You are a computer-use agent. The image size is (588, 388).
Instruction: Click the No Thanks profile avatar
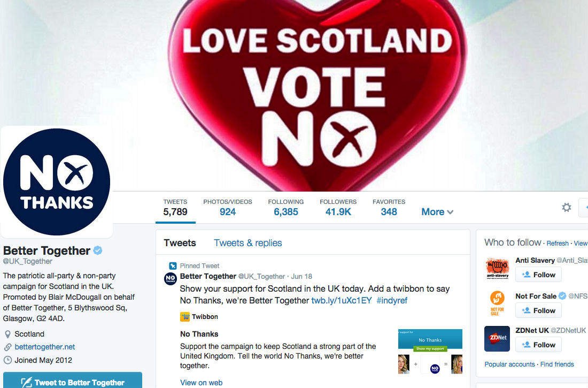[x=57, y=182]
